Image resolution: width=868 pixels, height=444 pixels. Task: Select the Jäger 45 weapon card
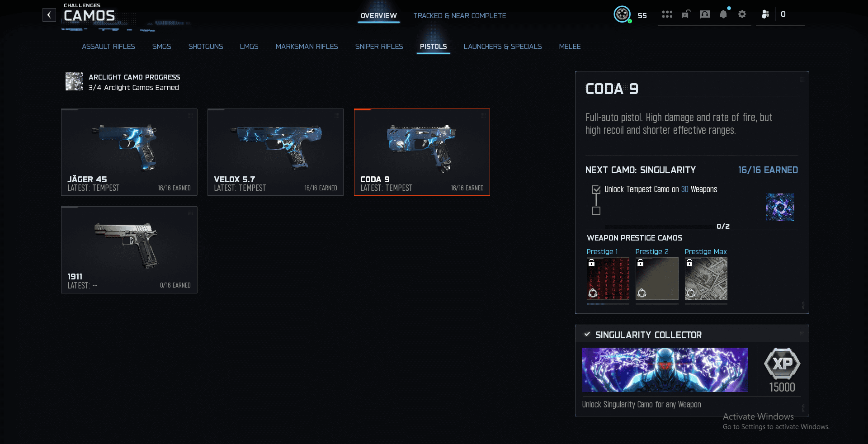tap(129, 152)
